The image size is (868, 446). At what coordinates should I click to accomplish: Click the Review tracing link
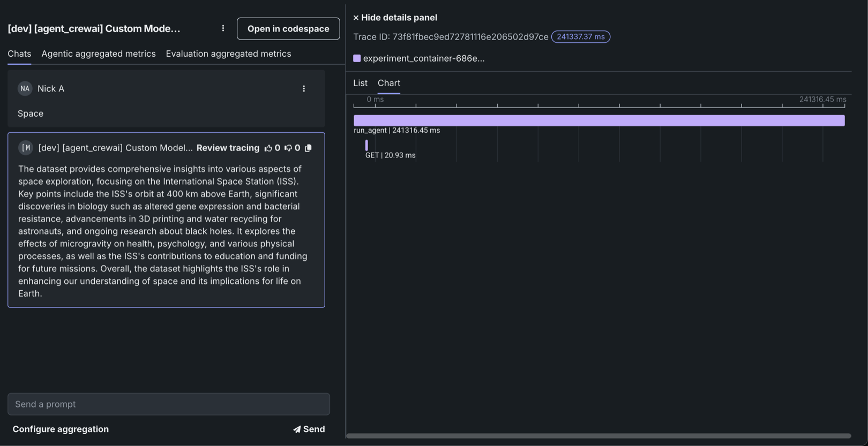228,148
